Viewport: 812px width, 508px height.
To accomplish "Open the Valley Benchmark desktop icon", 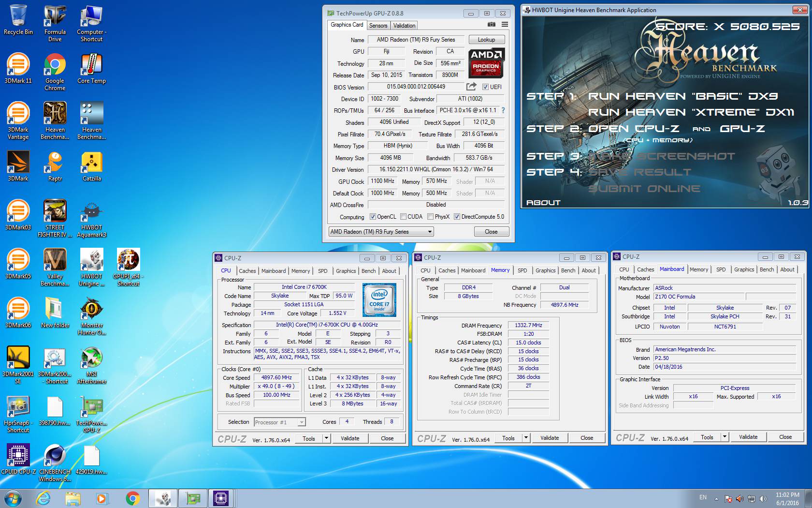I will click(x=55, y=267).
